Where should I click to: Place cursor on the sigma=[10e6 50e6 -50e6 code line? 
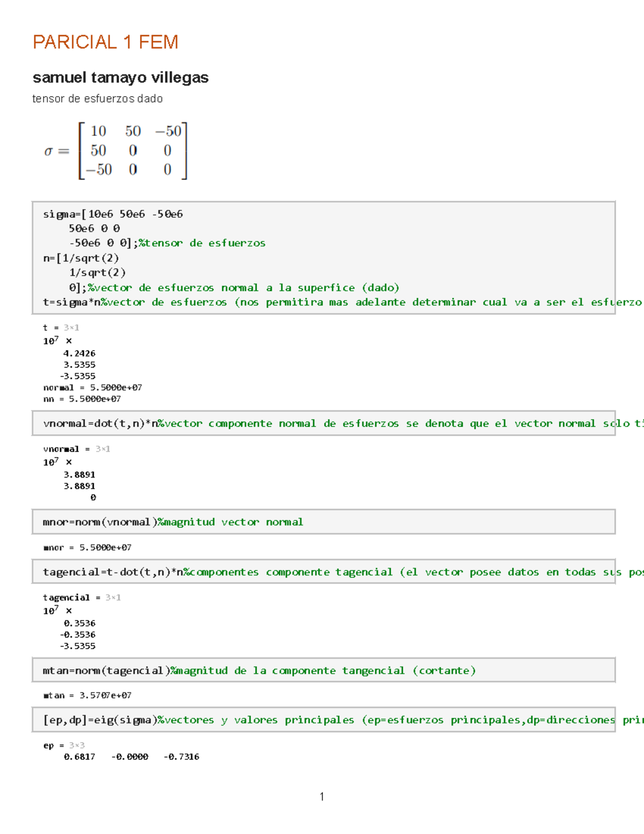113,214
